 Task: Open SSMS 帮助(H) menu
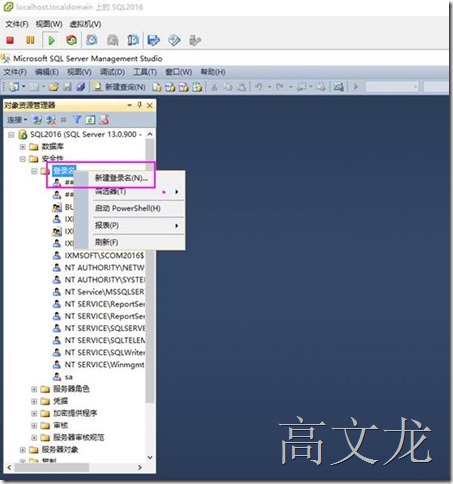click(x=213, y=72)
